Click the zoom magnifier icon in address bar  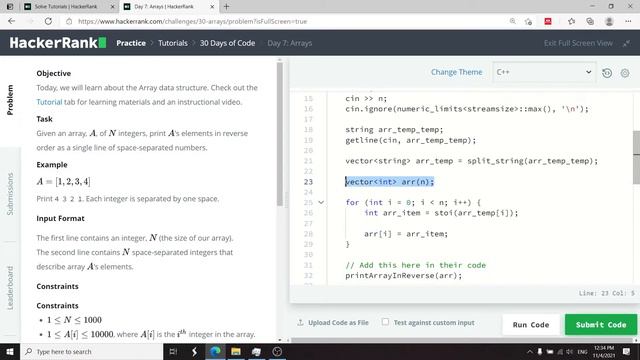(513, 21)
